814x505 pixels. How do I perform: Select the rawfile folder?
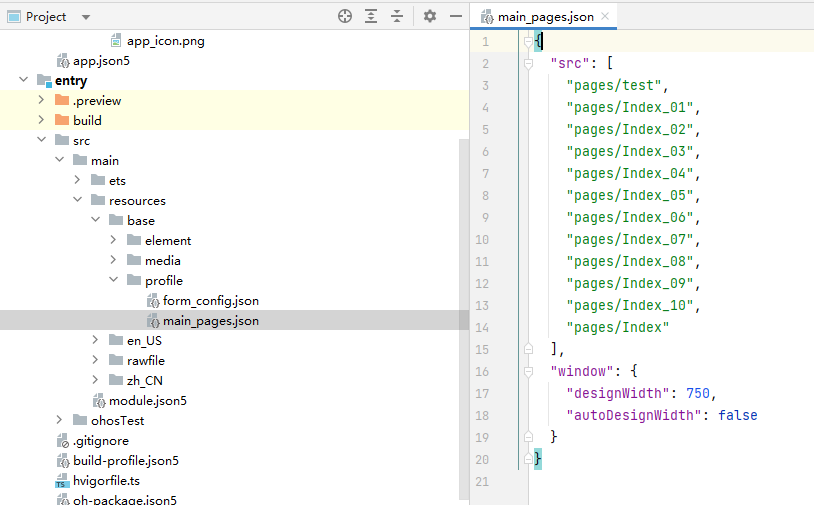(x=146, y=361)
